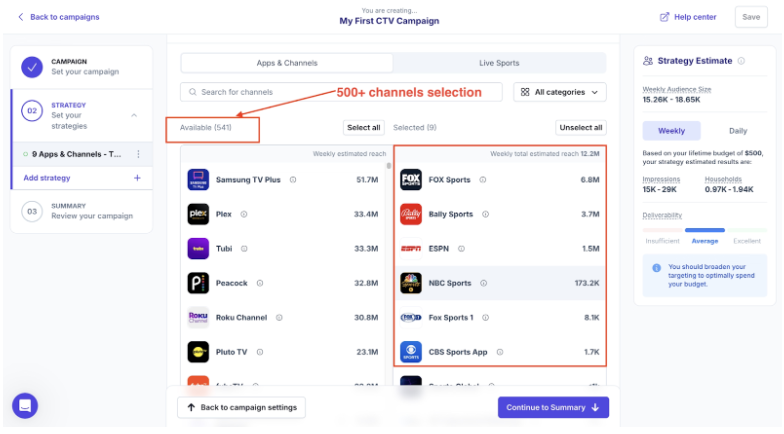Click the Pluto TV channel logo
The width and height of the screenshot is (784, 434).
(x=198, y=352)
